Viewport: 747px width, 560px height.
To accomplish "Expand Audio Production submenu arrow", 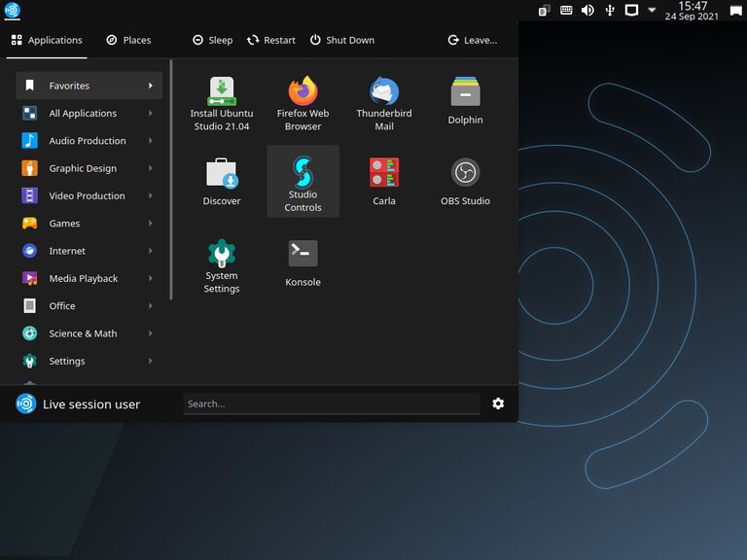I will tap(151, 140).
